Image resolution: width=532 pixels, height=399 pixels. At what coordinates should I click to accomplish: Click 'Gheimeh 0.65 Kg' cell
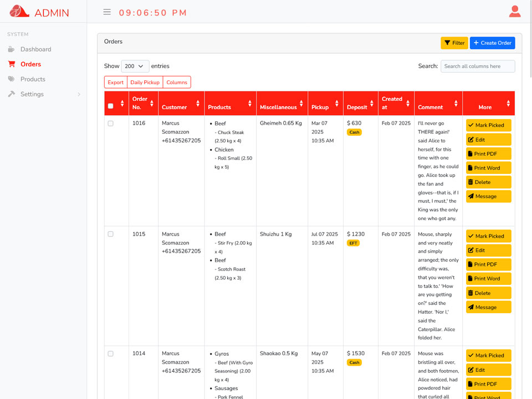coord(280,123)
